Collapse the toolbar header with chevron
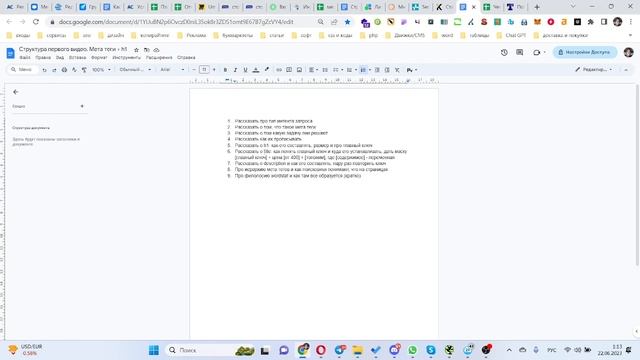The width and height of the screenshot is (640, 360). pos(626,70)
